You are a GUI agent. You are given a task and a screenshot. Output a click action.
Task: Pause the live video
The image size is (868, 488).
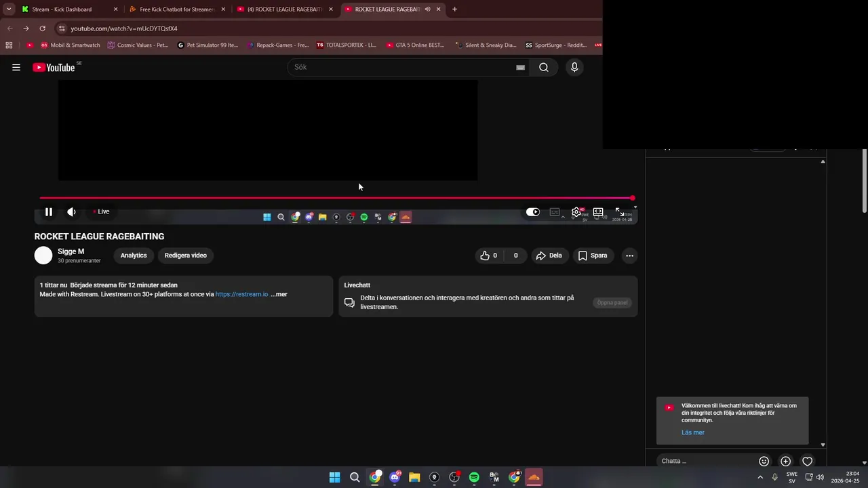click(x=49, y=211)
